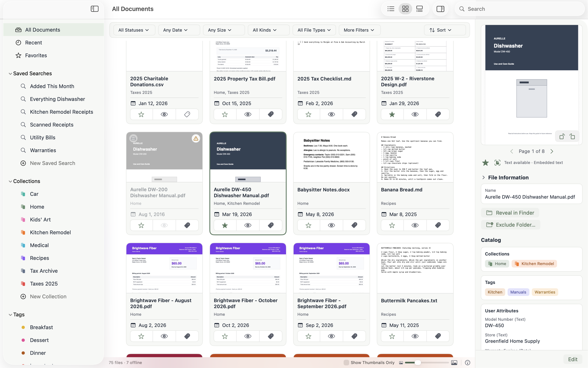The height and width of the screenshot is (368, 588).
Task: Switch to list view layout
Action: coord(391,9)
